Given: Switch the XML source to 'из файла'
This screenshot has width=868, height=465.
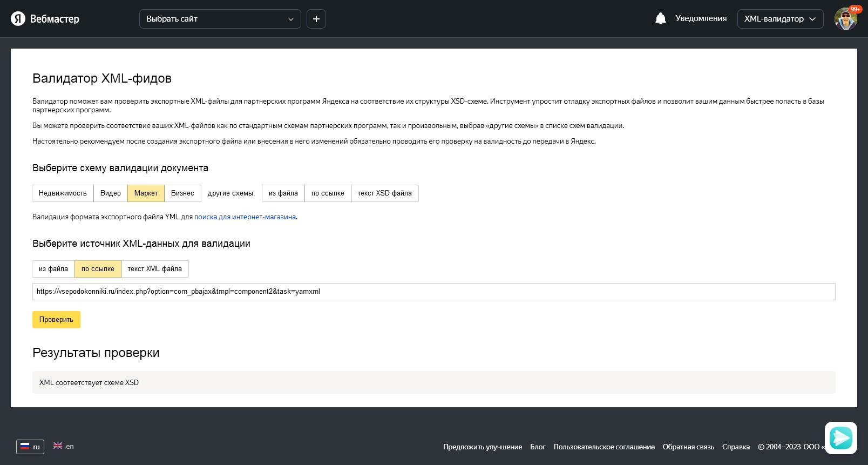Looking at the screenshot, I should (53, 269).
